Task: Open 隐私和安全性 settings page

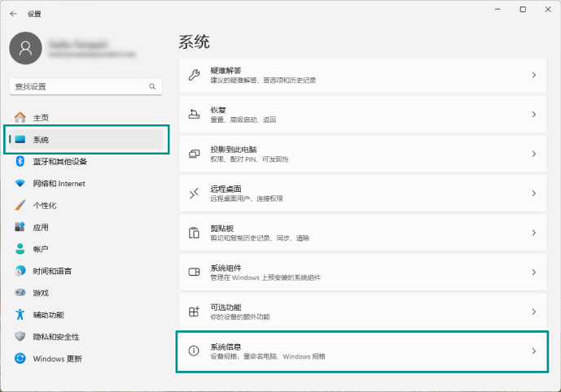Action: tap(55, 337)
